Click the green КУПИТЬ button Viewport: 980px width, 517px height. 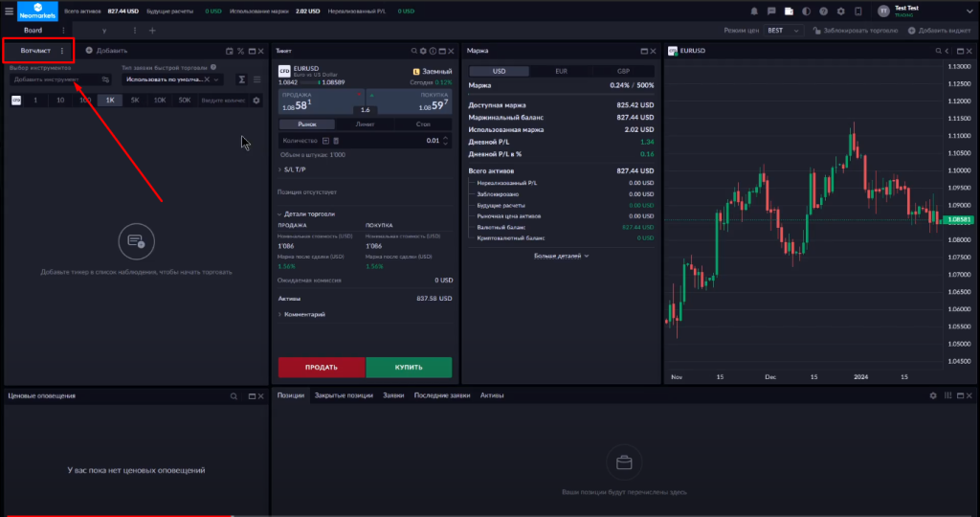point(409,368)
